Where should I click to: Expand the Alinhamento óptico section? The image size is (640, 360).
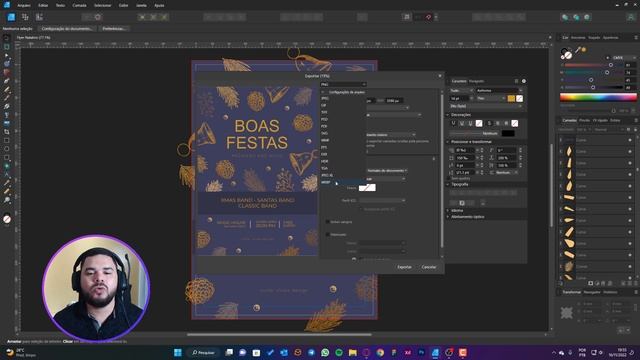point(448,217)
